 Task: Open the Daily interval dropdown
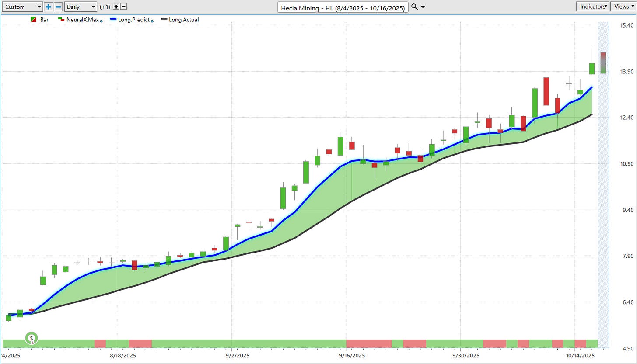pyautogui.click(x=80, y=7)
